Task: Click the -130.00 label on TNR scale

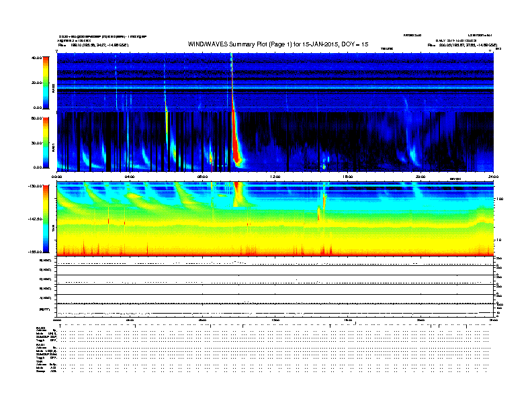Action: click(35, 186)
